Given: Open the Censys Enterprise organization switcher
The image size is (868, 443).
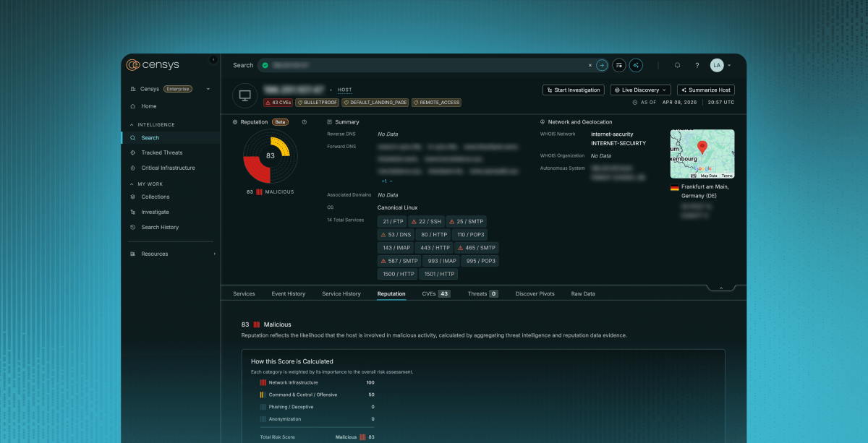Looking at the screenshot, I should 171,89.
